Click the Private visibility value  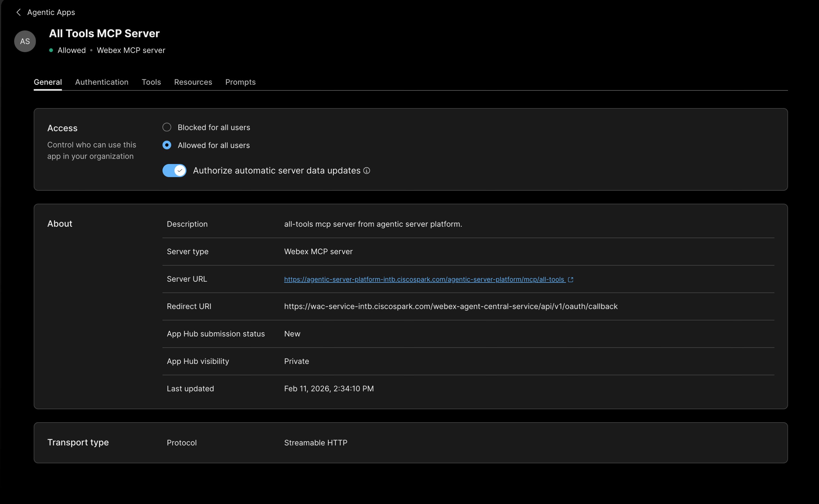(297, 361)
